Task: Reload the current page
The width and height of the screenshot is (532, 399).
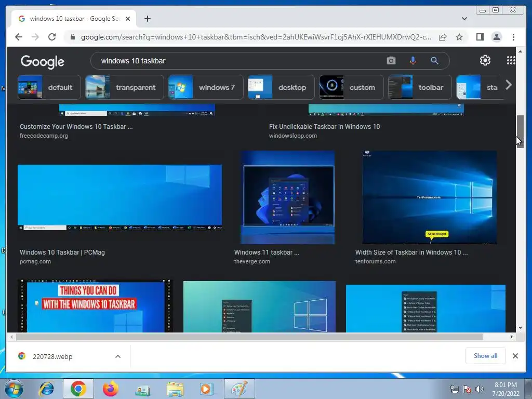Action: [x=52, y=37]
